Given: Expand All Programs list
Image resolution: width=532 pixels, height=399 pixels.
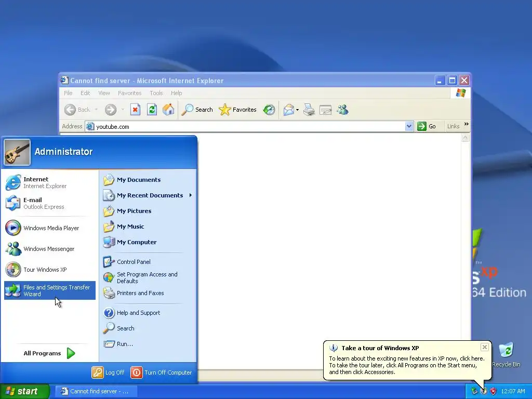Looking at the screenshot, I should [x=49, y=353].
